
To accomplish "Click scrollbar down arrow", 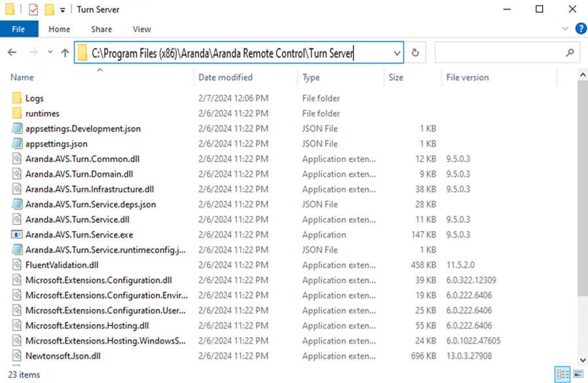I will [x=583, y=360].
